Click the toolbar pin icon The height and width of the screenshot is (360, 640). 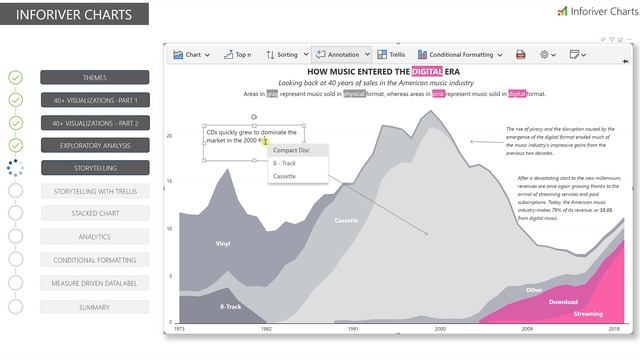[625, 61]
